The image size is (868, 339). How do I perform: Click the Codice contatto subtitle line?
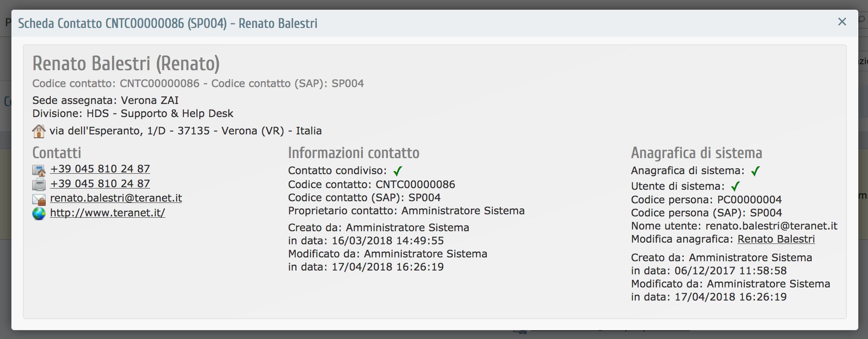(198, 83)
